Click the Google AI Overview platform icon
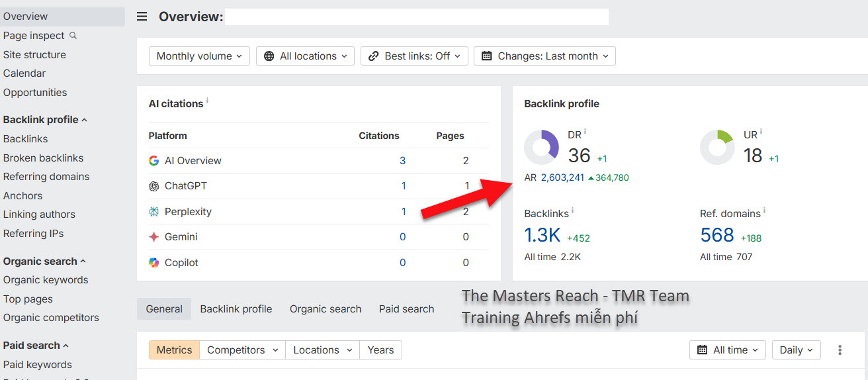This screenshot has height=380, width=868. (x=153, y=161)
